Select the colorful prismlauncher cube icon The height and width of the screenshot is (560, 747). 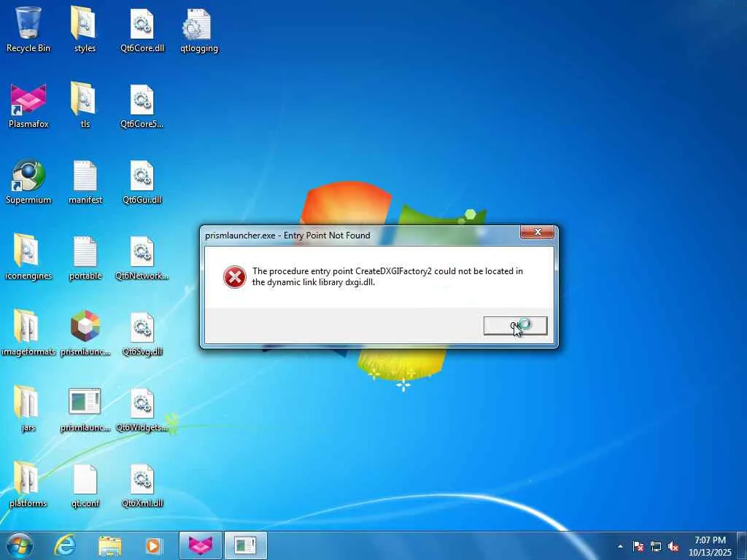coord(85,333)
